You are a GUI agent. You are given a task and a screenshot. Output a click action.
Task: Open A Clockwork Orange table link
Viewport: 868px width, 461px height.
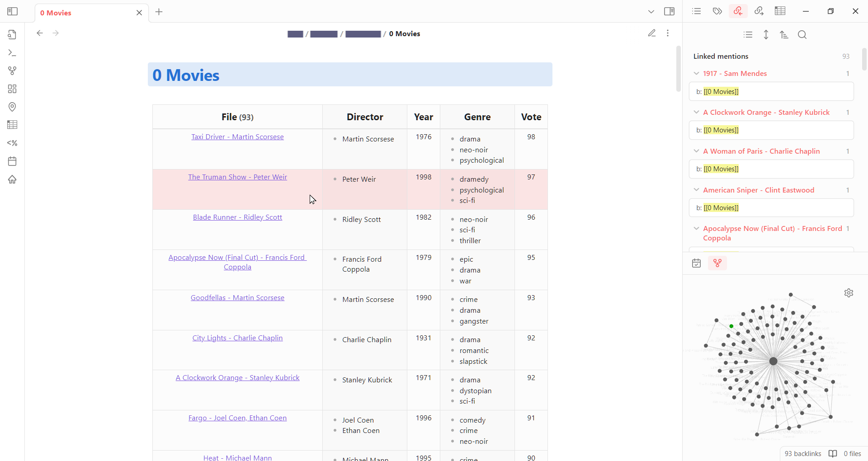tap(237, 378)
